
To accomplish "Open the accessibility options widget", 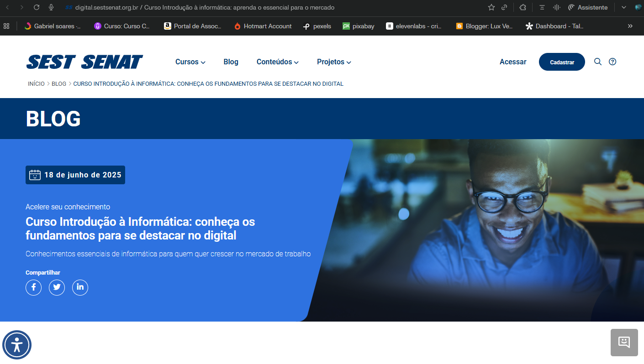I will point(16,345).
